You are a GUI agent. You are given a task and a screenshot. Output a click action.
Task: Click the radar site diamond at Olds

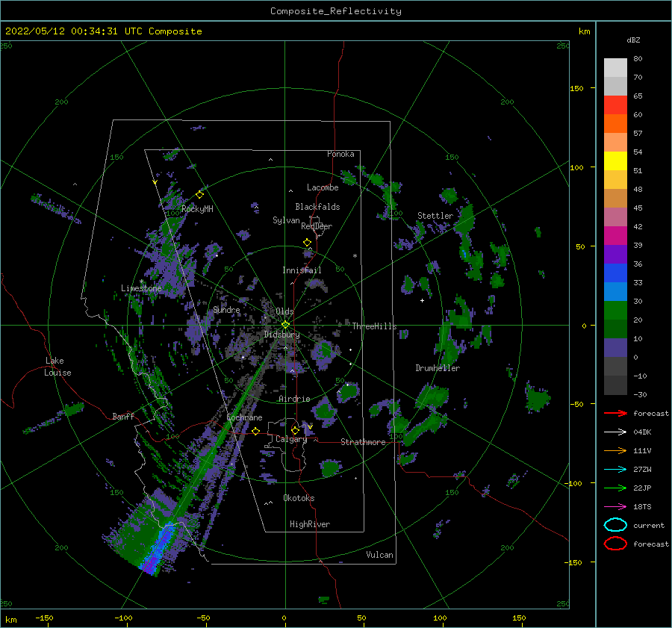pyautogui.click(x=285, y=325)
